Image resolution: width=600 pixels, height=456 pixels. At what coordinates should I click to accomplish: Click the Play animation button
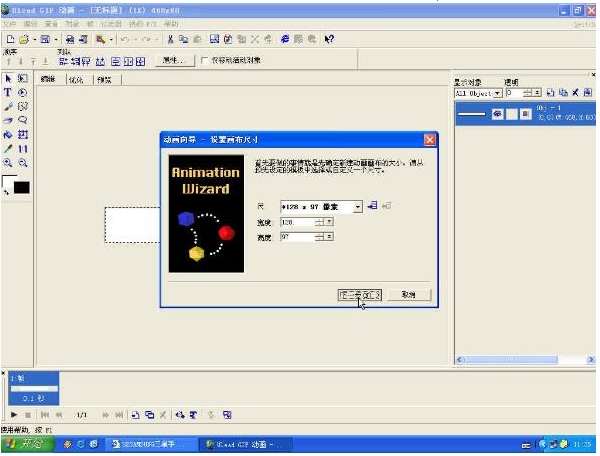14,415
